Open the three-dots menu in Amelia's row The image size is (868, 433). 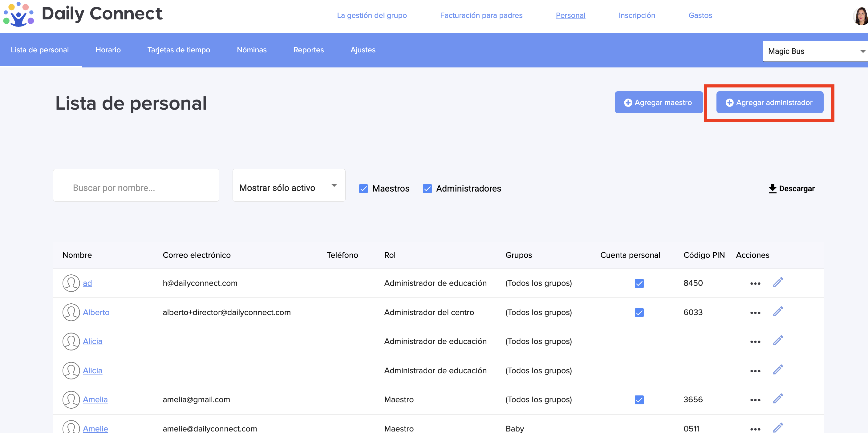coord(755,400)
